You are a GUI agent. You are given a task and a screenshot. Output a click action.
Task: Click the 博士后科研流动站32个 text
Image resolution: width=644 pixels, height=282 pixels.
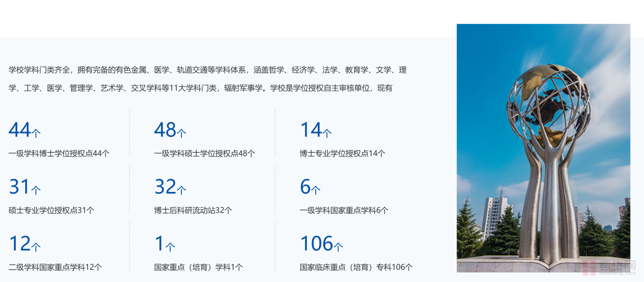coord(193,211)
